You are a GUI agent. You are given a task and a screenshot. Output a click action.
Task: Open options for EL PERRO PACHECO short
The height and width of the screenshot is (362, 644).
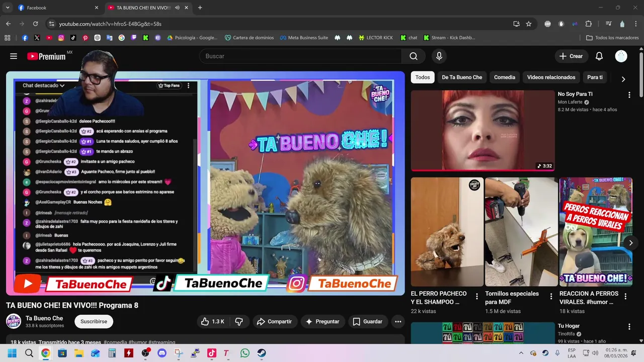477,296
